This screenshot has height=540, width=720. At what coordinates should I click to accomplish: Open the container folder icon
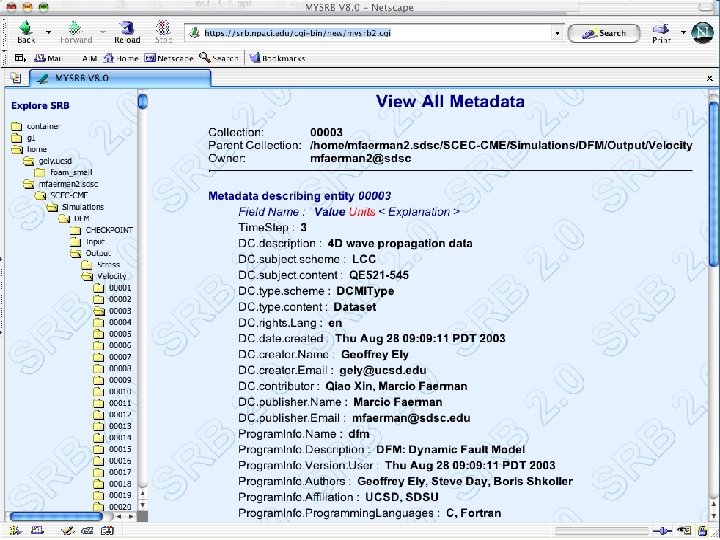point(17,126)
